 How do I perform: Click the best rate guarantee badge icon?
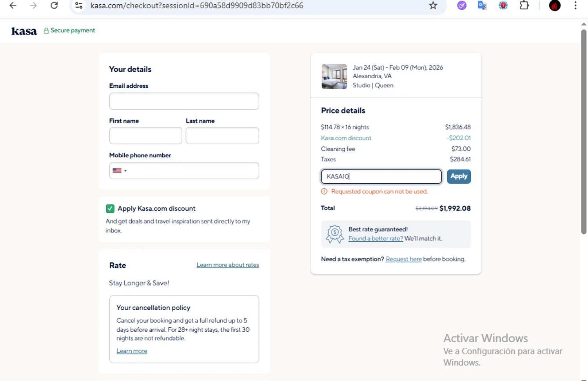tap(335, 234)
